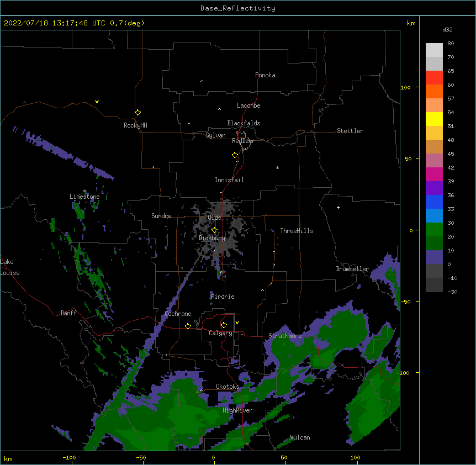Select the Okotoks label
Screen dimensions: 476x465
tap(228, 387)
